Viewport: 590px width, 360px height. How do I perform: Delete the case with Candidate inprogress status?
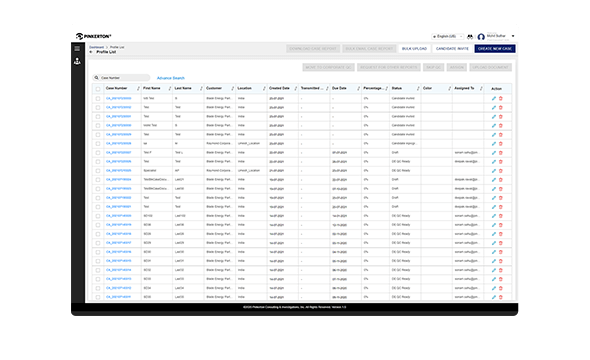tap(501, 144)
